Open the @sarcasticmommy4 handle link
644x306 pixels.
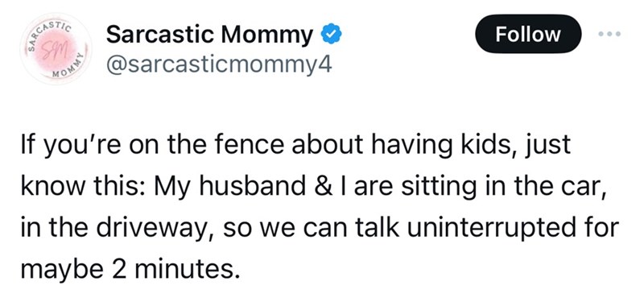click(219, 64)
